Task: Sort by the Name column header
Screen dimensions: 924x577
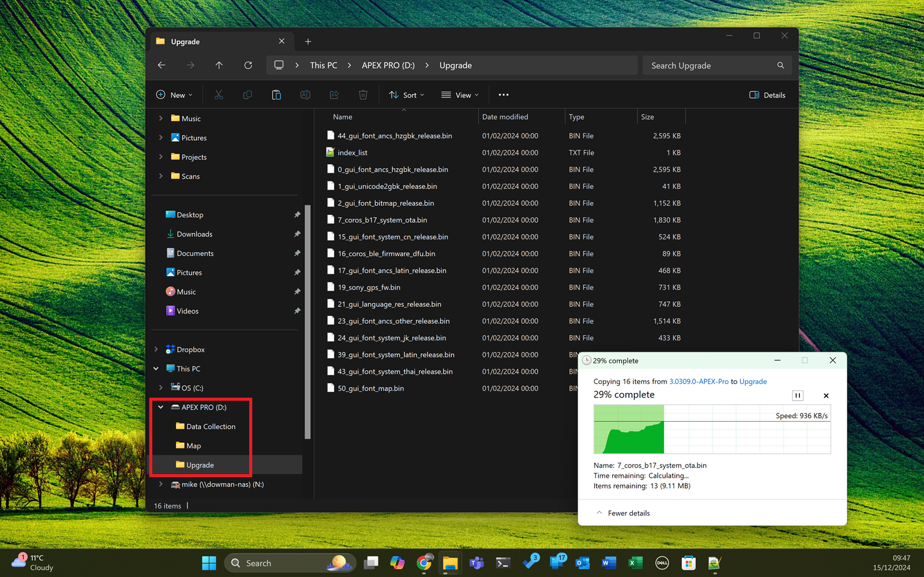Action: (x=343, y=117)
